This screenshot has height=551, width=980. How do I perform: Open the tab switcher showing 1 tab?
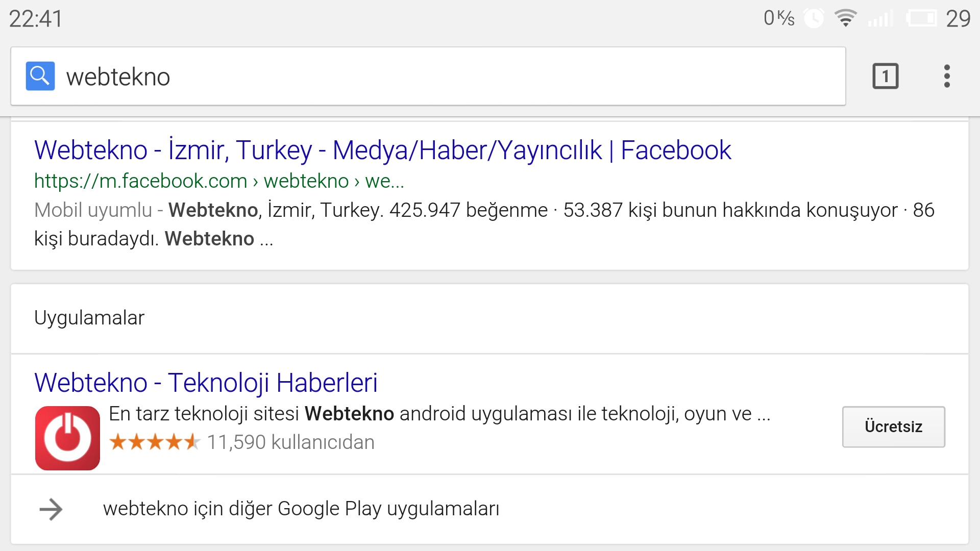point(885,77)
